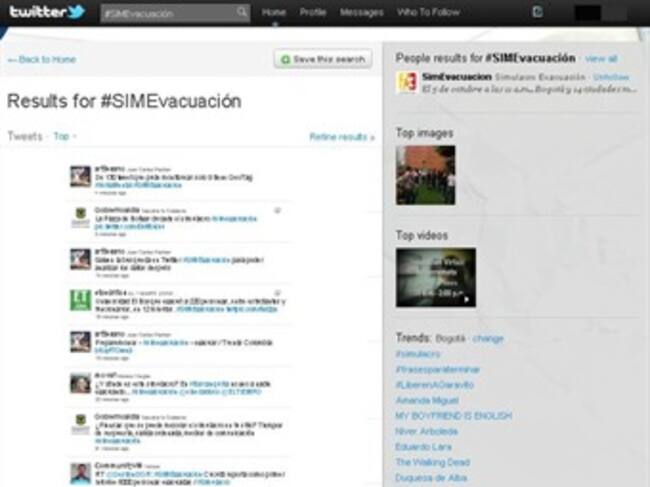
Task: Click the green ET avatar in tweets
Action: click(x=80, y=299)
